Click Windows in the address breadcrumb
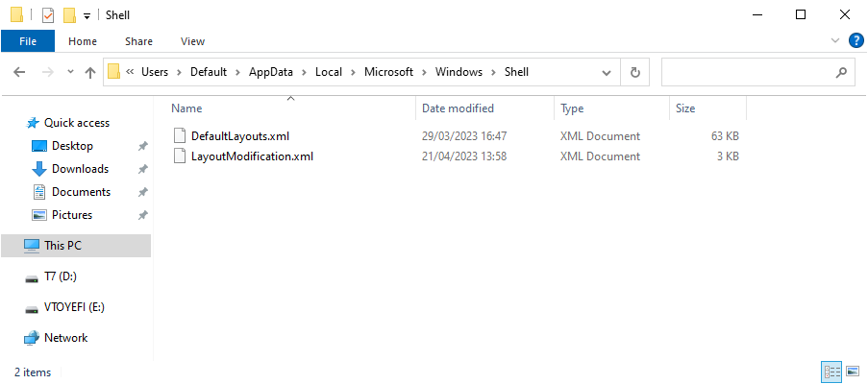868x384 pixels. pos(459,72)
